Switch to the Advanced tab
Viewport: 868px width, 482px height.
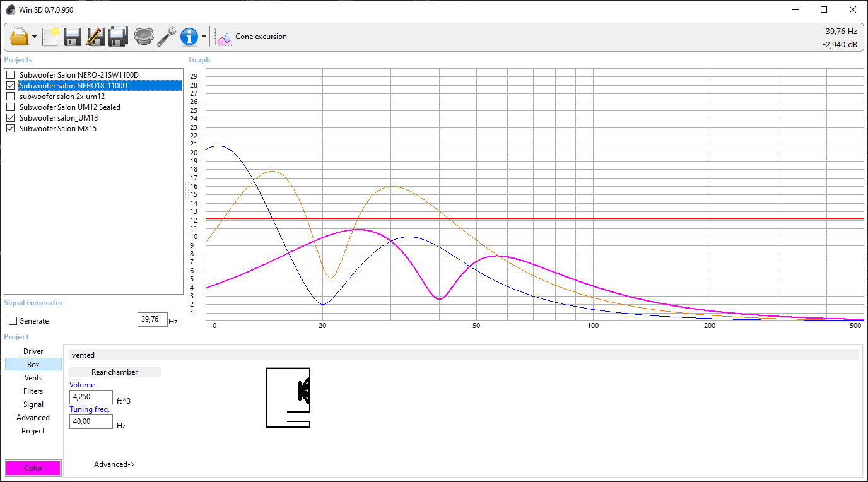33,418
